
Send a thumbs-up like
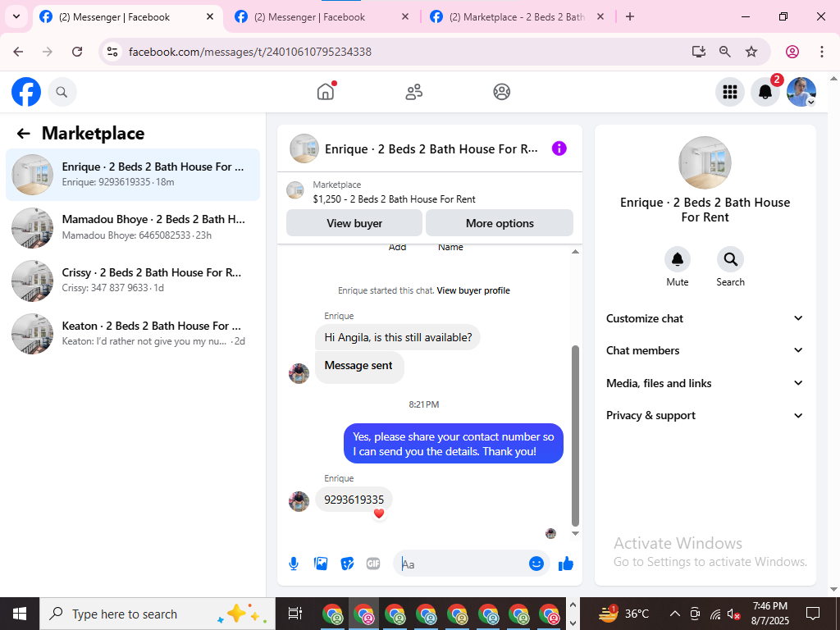click(x=566, y=564)
